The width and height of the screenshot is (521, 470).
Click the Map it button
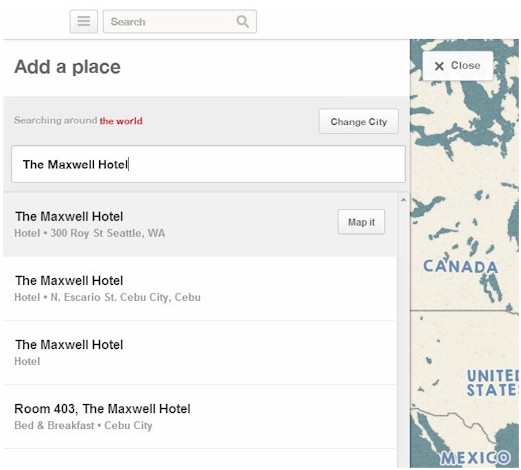coord(361,222)
